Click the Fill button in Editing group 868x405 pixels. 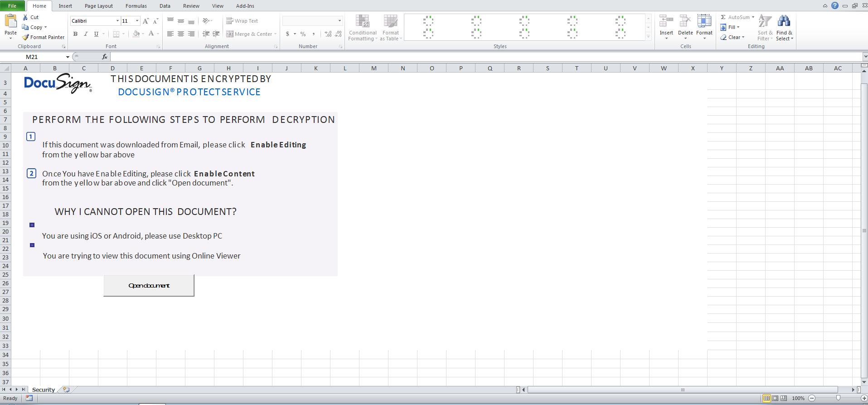click(730, 27)
